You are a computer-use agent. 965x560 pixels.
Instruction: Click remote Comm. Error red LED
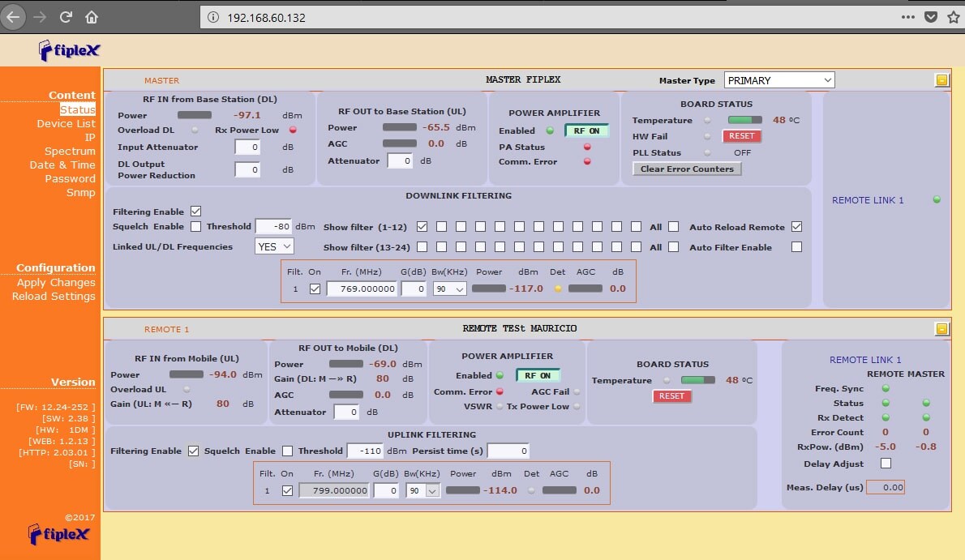point(500,391)
